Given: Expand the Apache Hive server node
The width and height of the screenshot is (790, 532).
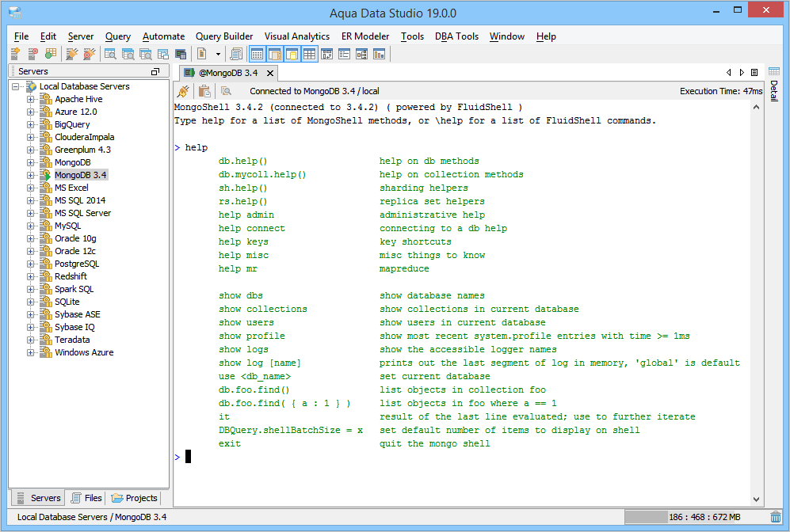Looking at the screenshot, I should pos(31,99).
